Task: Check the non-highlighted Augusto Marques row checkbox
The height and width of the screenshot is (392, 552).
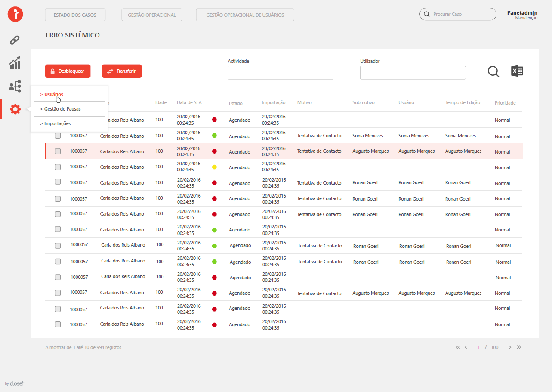Action: click(x=58, y=293)
